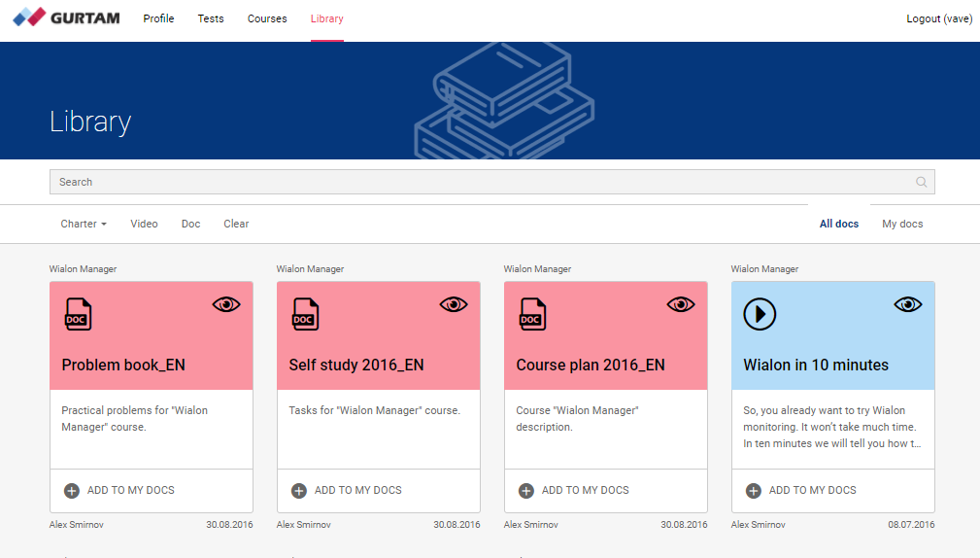Click the Gurtam logo
980x558 pixels.
tap(66, 18)
